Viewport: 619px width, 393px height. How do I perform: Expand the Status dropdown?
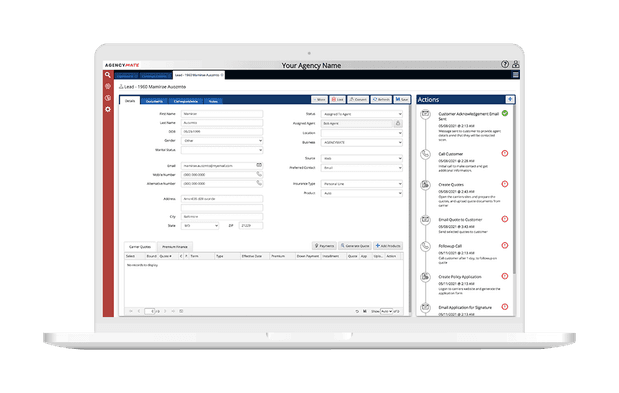(362, 114)
